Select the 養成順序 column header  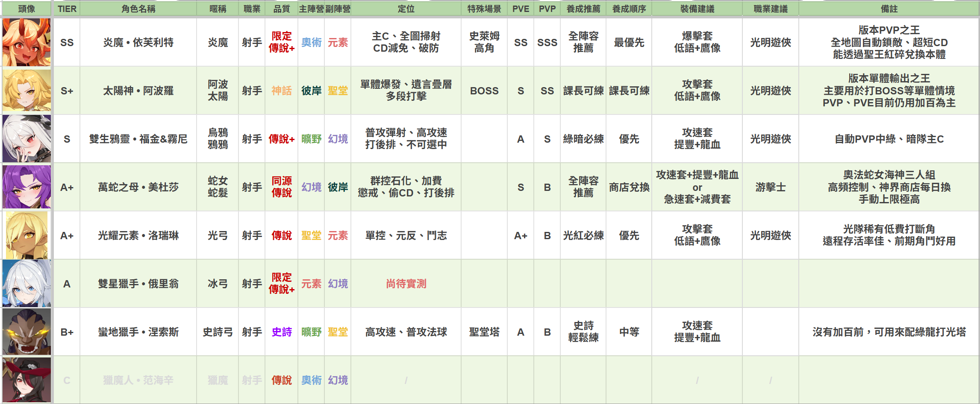(629, 9)
